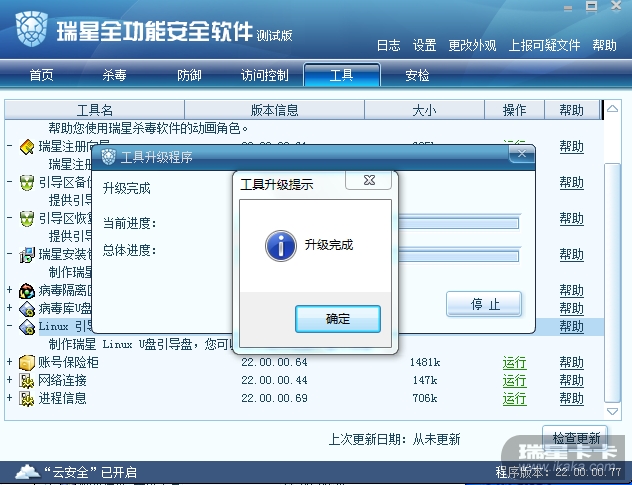
Task: Select the 工具 tab
Action: point(342,75)
